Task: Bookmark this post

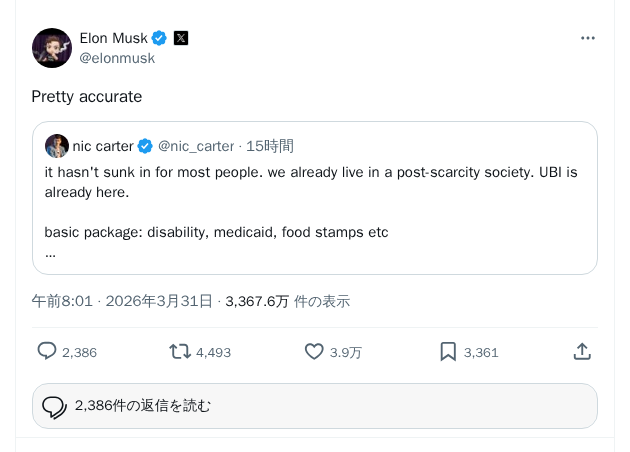Action: pyautogui.click(x=448, y=351)
